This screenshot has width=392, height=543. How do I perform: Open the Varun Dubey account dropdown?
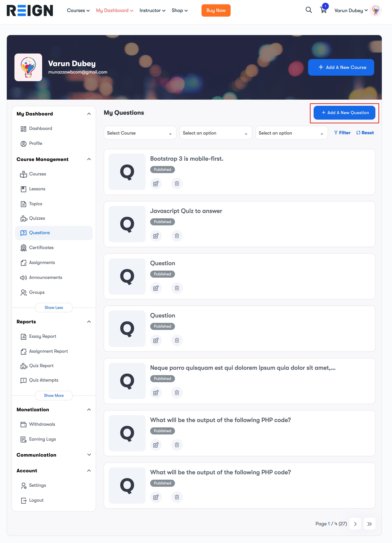tap(351, 11)
